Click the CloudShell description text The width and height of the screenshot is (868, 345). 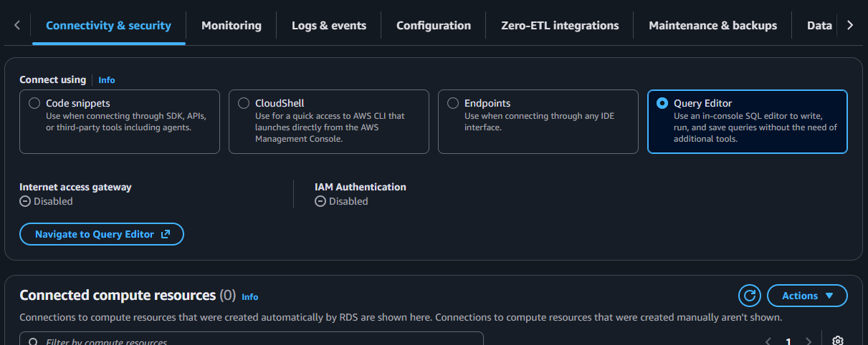330,127
